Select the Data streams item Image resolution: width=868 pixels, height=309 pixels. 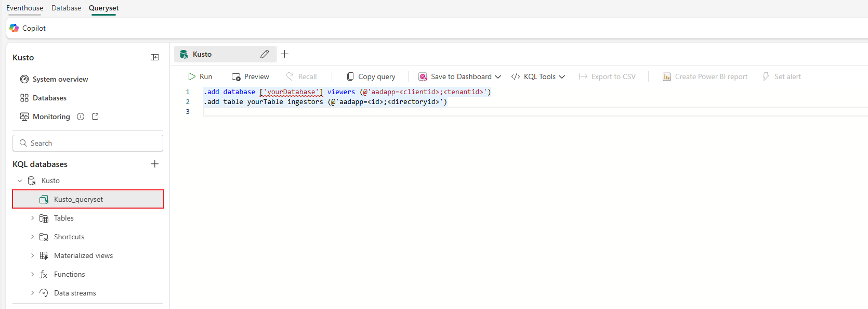click(x=75, y=293)
